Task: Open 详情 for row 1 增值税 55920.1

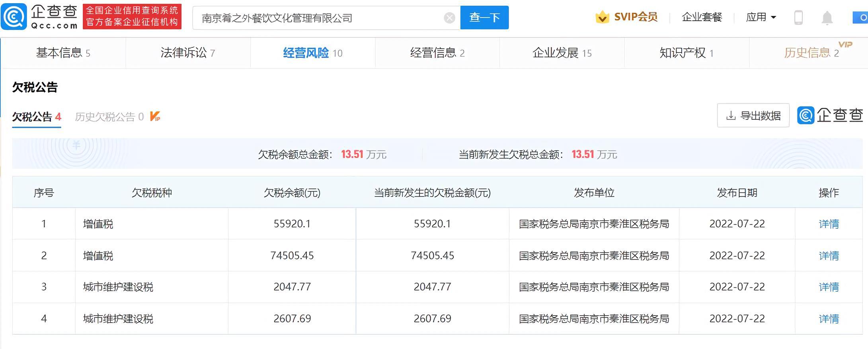Action: coord(829,224)
